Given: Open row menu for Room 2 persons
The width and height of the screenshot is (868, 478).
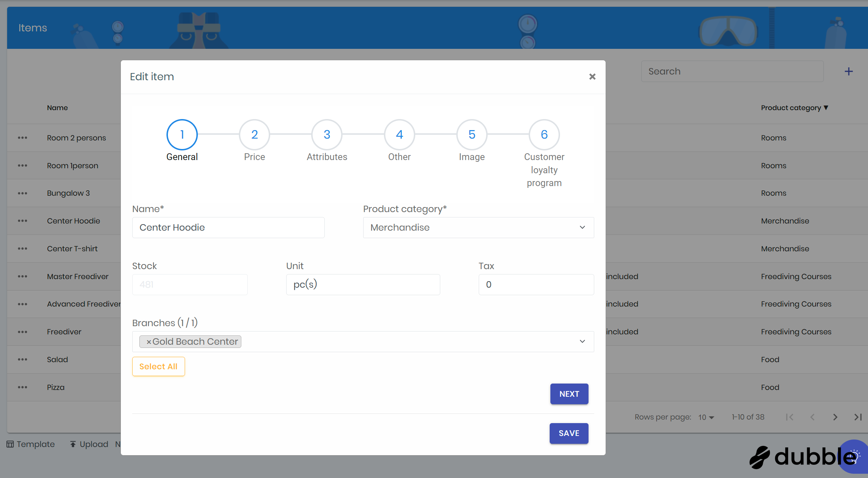Looking at the screenshot, I should pos(22,138).
